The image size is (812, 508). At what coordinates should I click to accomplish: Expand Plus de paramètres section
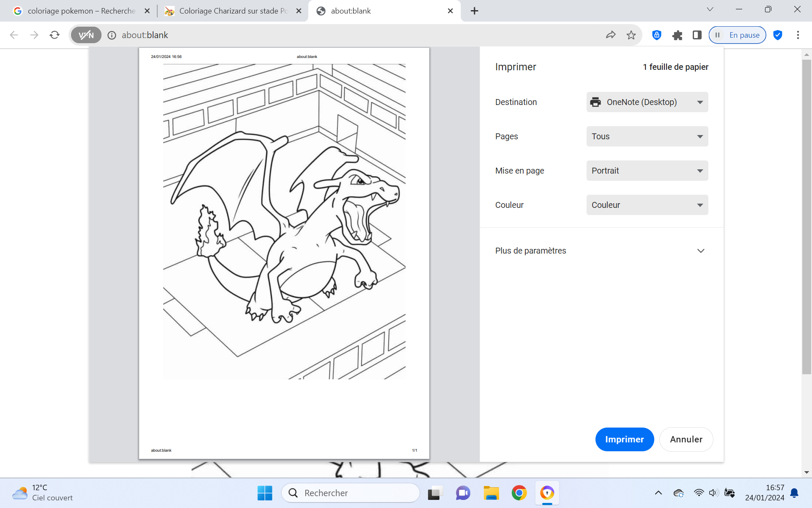pyautogui.click(x=601, y=251)
